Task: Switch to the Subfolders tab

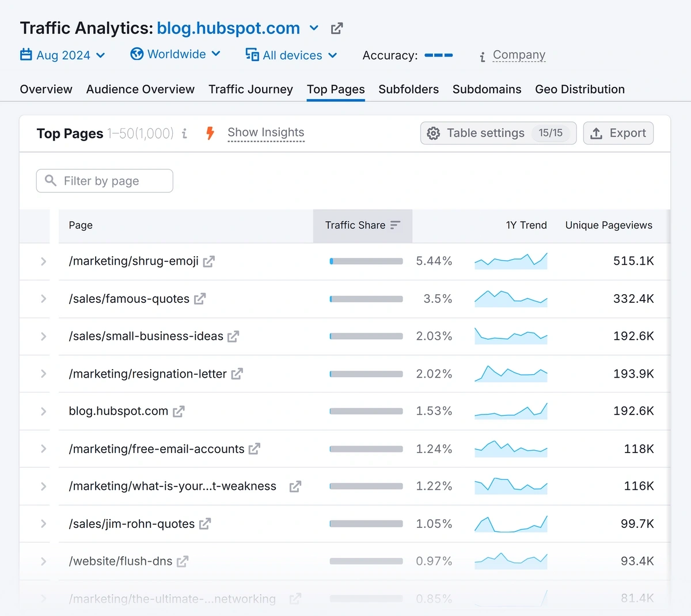Action: pyautogui.click(x=408, y=89)
